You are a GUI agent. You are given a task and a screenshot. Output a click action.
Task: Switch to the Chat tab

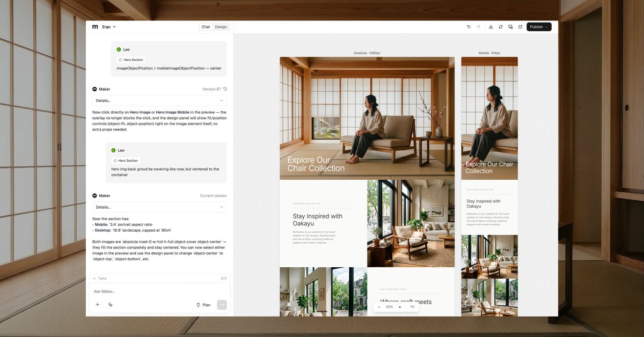tap(206, 27)
